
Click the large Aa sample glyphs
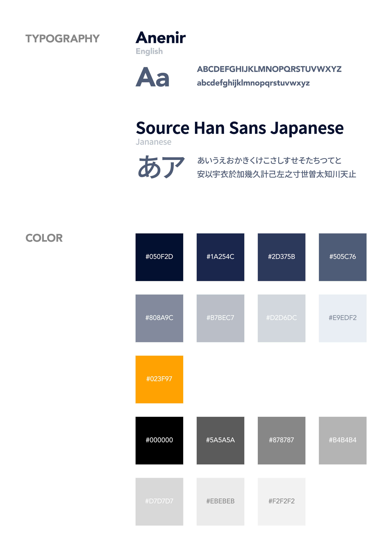tap(153, 77)
